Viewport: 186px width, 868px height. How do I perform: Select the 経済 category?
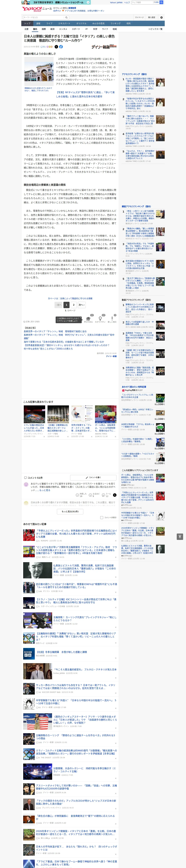coord(52,29)
